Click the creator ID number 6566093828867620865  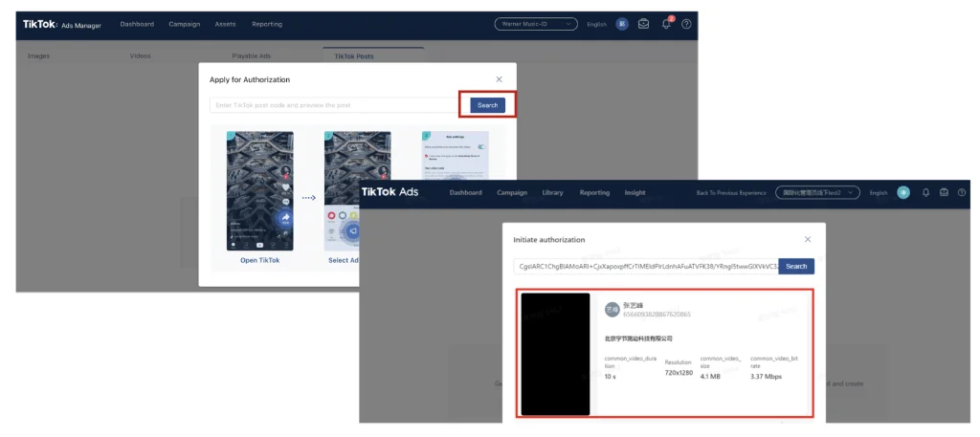tap(657, 314)
